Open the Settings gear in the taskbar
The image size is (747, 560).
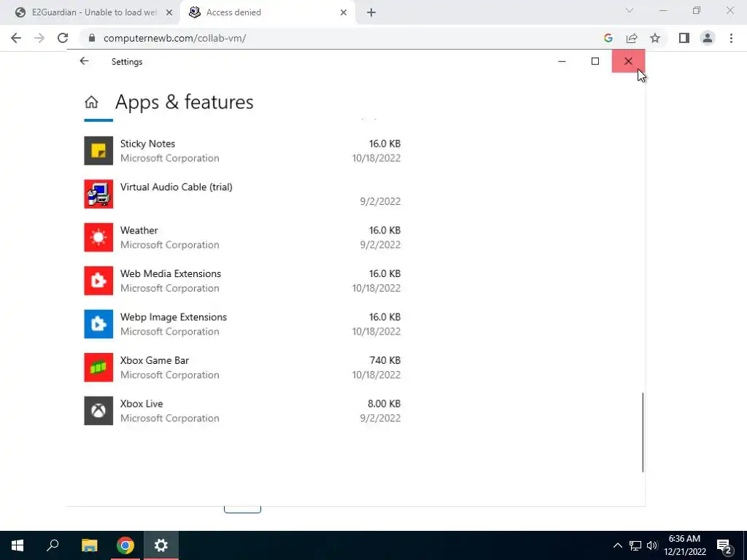click(x=161, y=545)
